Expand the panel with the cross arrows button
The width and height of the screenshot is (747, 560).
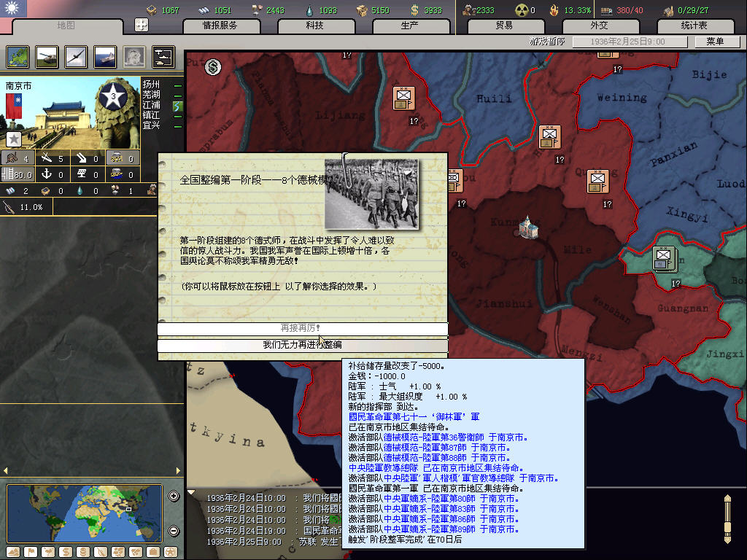tap(142, 25)
